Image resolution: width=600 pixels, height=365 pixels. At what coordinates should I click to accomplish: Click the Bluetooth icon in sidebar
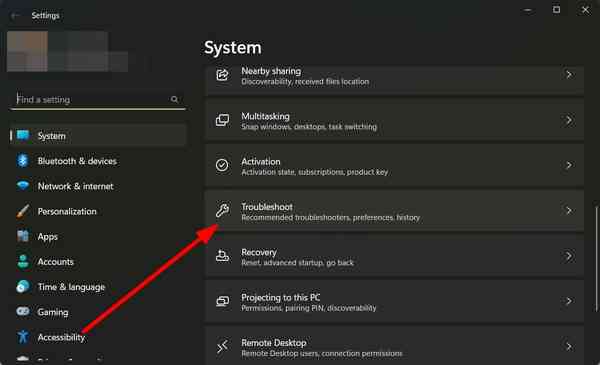tap(23, 161)
